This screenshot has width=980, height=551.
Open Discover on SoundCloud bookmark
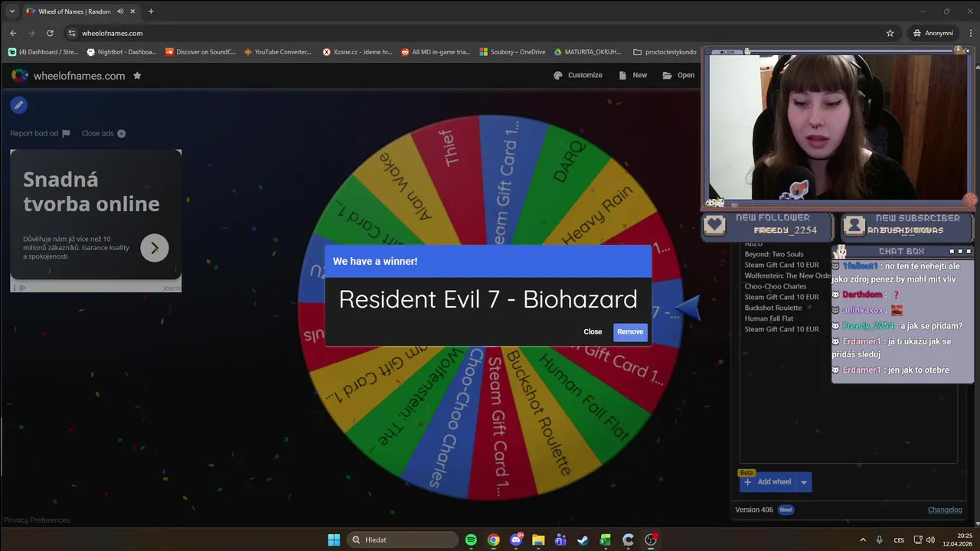pos(201,52)
